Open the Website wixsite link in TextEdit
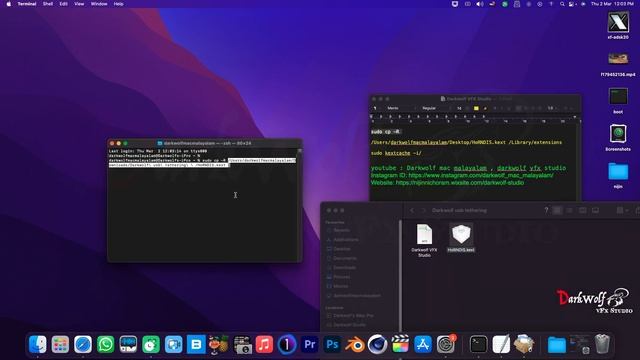Screen dimensions: 640x360 [460, 182]
